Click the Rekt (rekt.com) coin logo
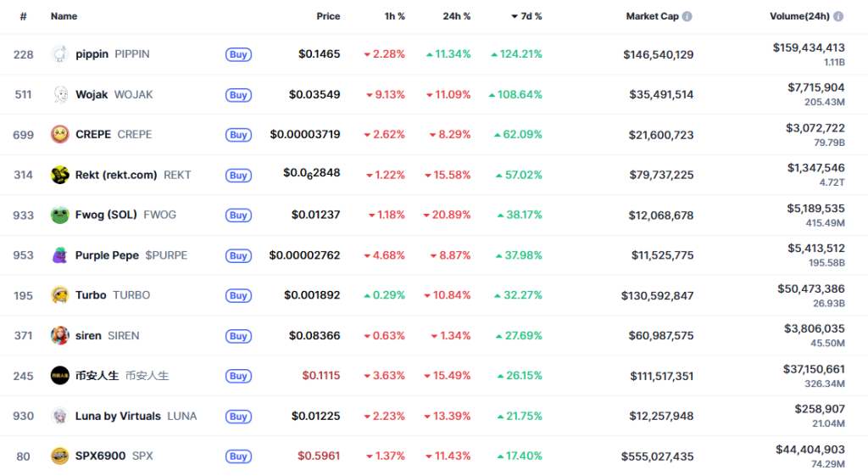Viewport: 868px width, 476px height. click(59, 175)
